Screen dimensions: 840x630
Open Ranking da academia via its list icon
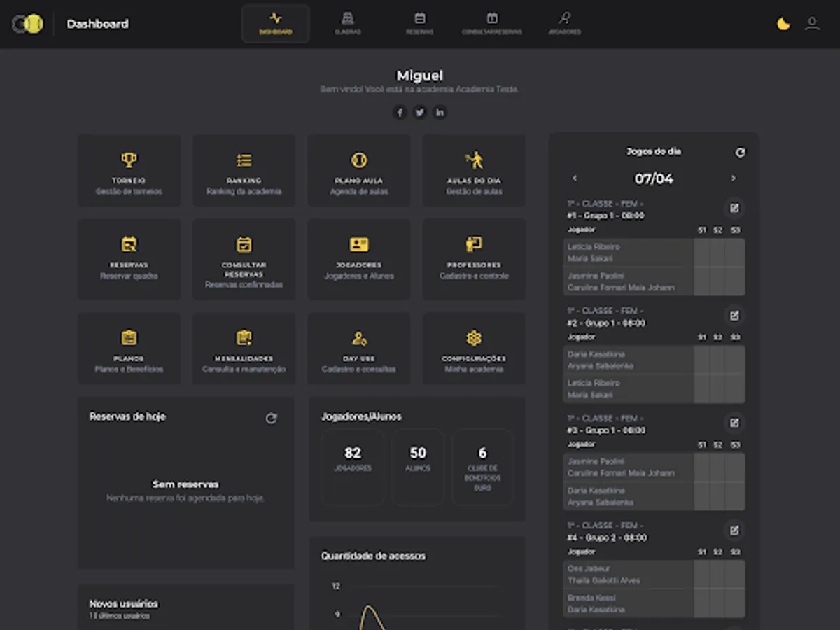coord(244,160)
